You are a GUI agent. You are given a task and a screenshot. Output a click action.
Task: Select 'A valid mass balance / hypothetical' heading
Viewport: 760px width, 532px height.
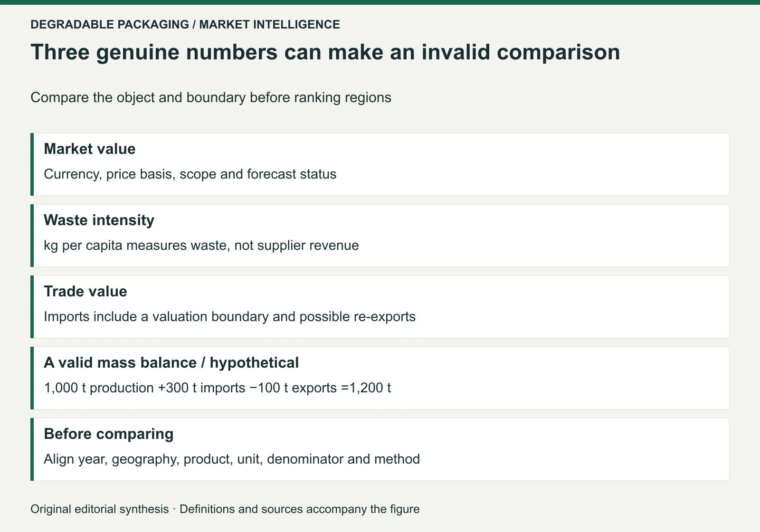coord(171,363)
